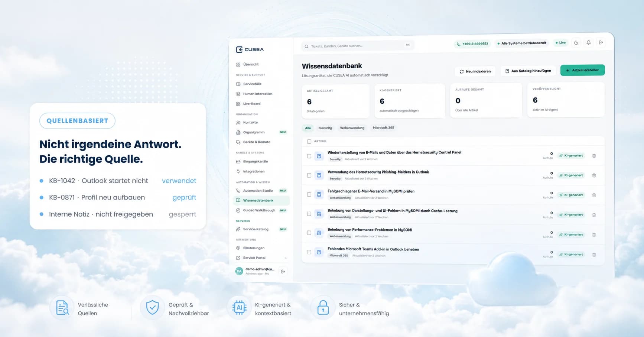Delete the Performance-Problemen in MySOMI article

point(594,235)
